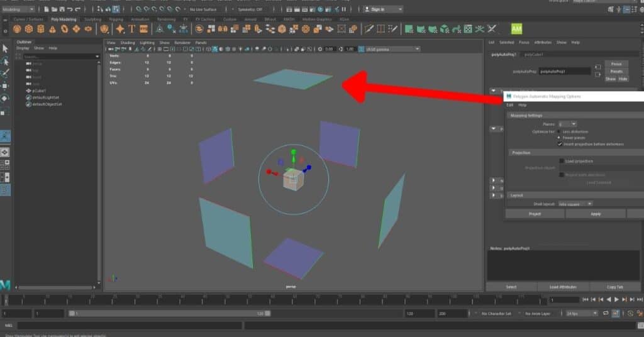This screenshot has width=644, height=337.
Task: Switch to the Poly Modeling shelf tab
Action: [x=64, y=19]
